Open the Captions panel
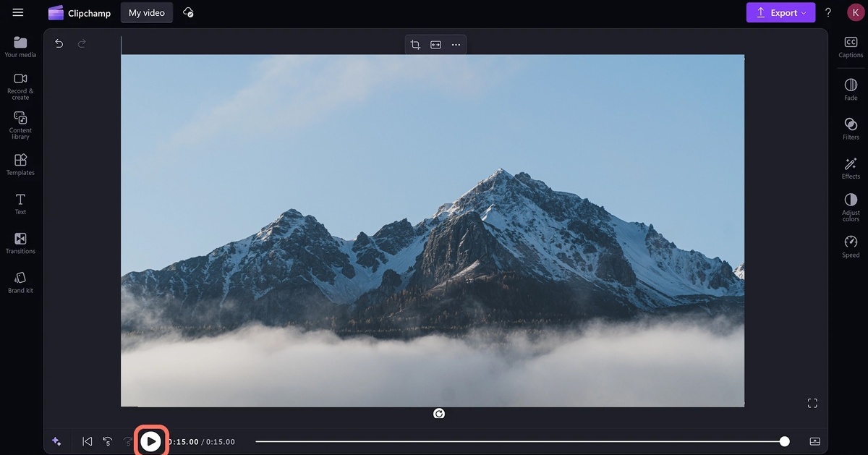This screenshot has width=868, height=455. click(x=851, y=47)
